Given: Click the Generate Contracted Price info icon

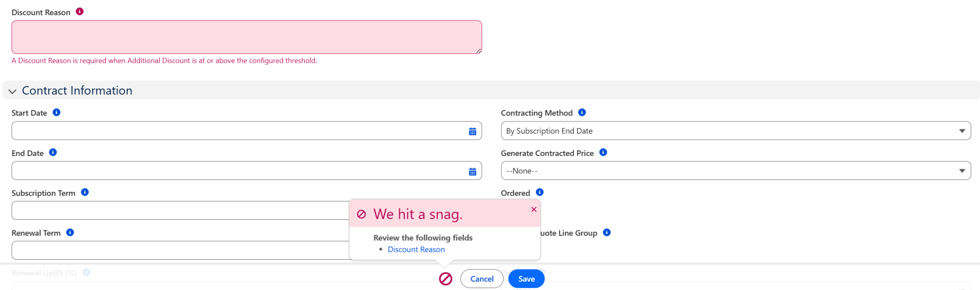Looking at the screenshot, I should tap(603, 152).
